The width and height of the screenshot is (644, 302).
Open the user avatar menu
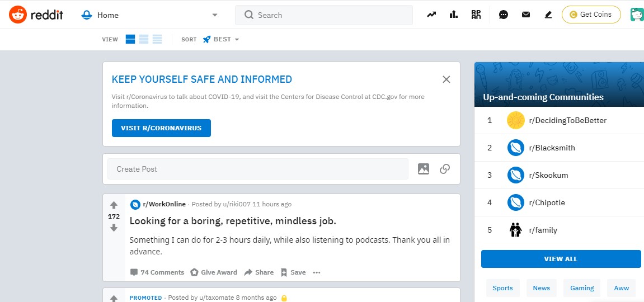pos(637,15)
